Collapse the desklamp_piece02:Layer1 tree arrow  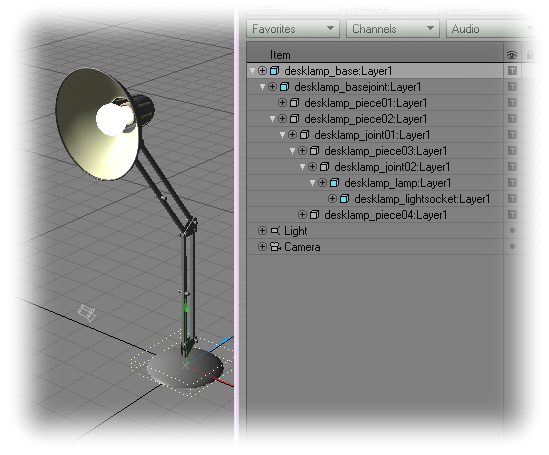pos(272,119)
